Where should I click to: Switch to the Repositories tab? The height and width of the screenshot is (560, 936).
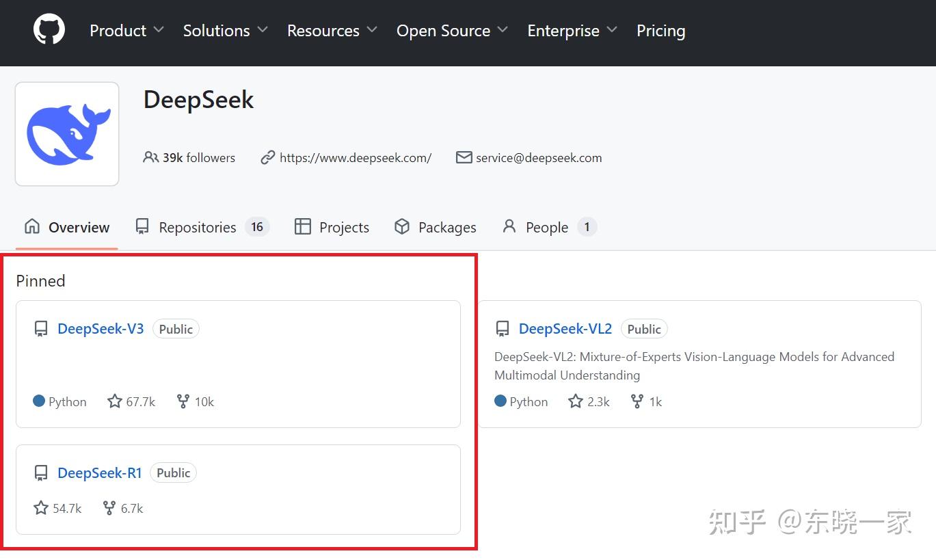coord(197,226)
